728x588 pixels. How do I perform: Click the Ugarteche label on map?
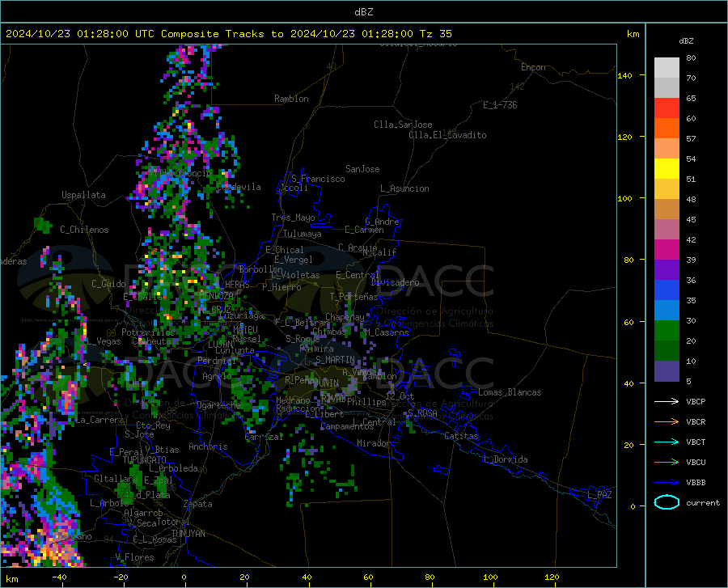click(218, 404)
